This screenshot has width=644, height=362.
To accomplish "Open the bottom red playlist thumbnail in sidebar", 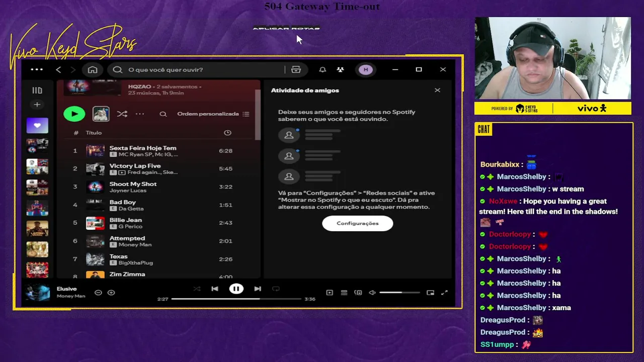I will (x=37, y=270).
